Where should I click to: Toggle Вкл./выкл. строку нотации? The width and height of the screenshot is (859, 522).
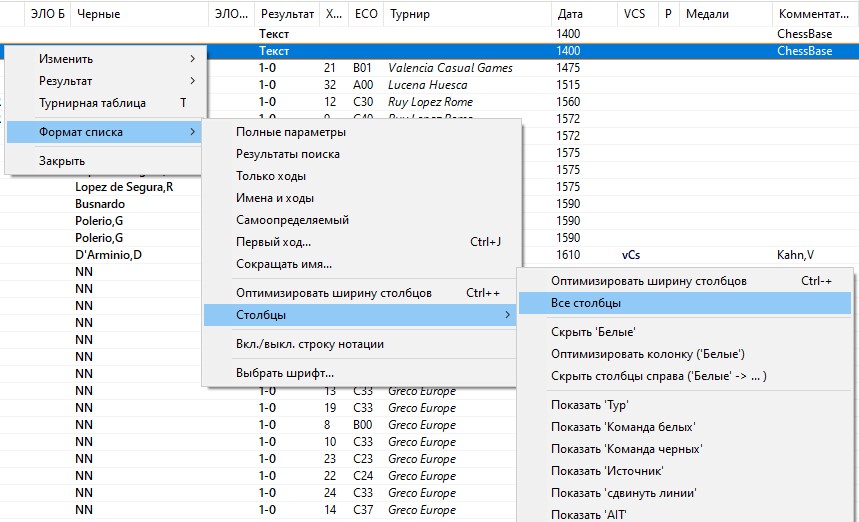(x=360, y=344)
